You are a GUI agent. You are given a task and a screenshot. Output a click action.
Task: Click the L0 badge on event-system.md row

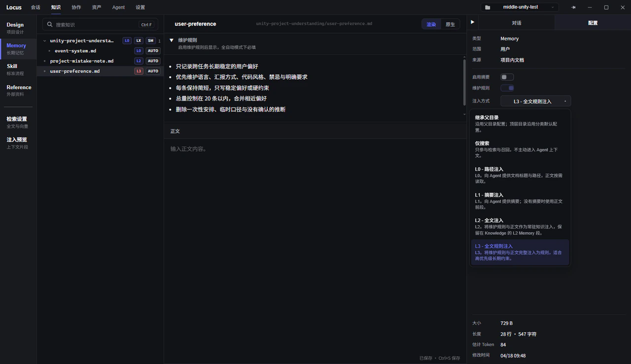click(x=139, y=51)
